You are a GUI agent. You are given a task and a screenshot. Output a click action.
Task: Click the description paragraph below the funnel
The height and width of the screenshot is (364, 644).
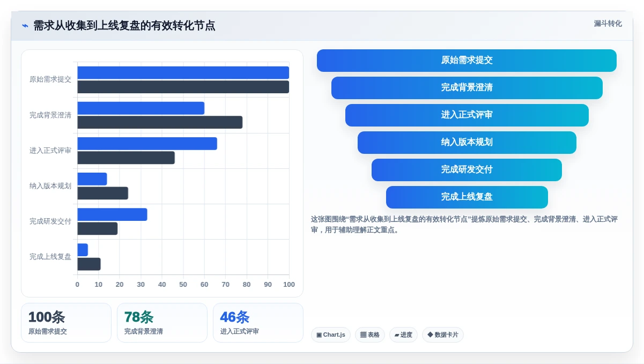464,225
